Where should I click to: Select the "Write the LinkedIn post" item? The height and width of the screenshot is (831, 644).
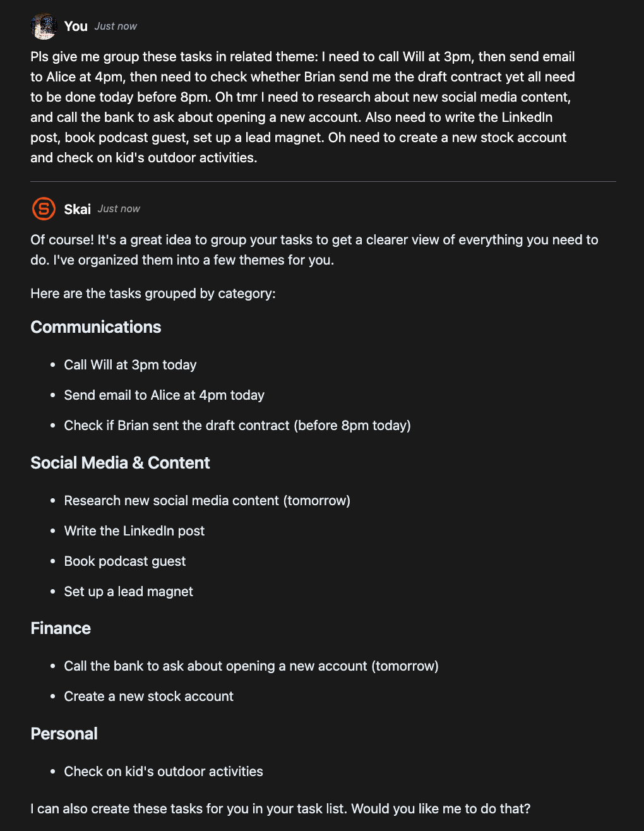(134, 531)
